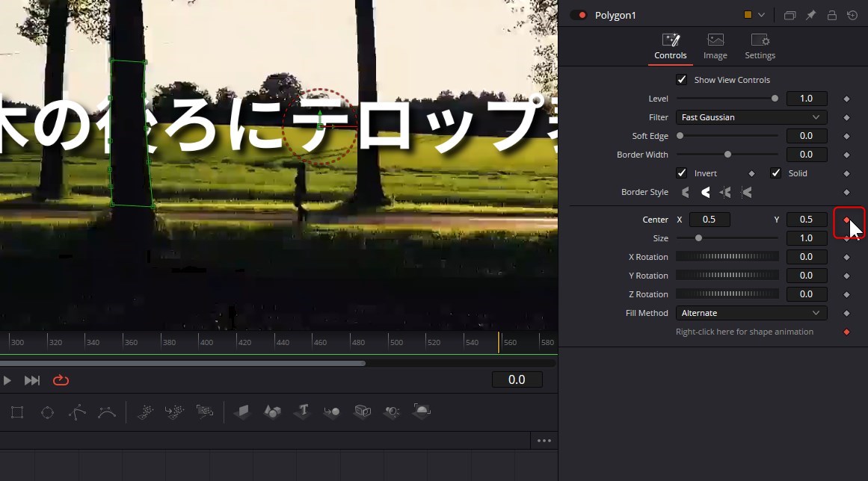The height and width of the screenshot is (481, 868).
Task: Add a B-Spline mask node
Action: 107,412
